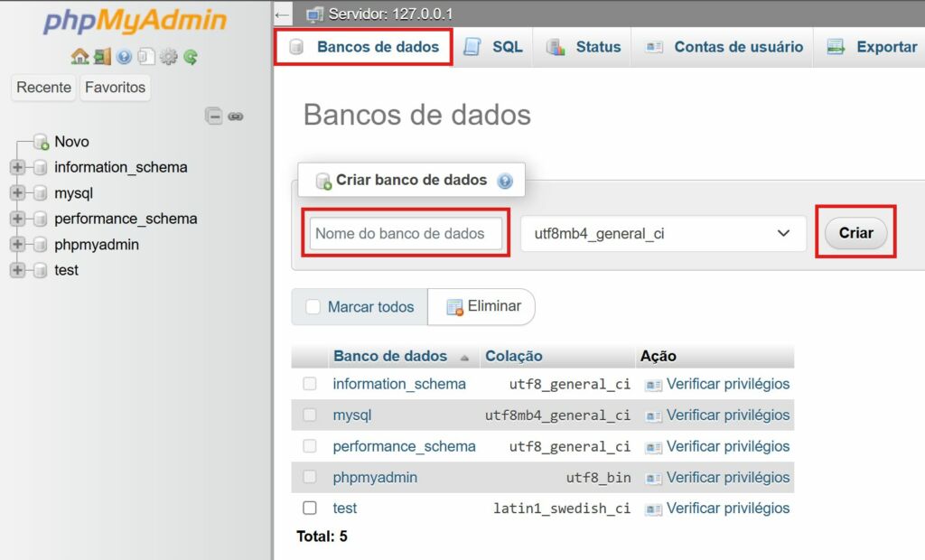Reload the navigation panel green icon
Viewport: 925px width, 560px height.
[191, 57]
